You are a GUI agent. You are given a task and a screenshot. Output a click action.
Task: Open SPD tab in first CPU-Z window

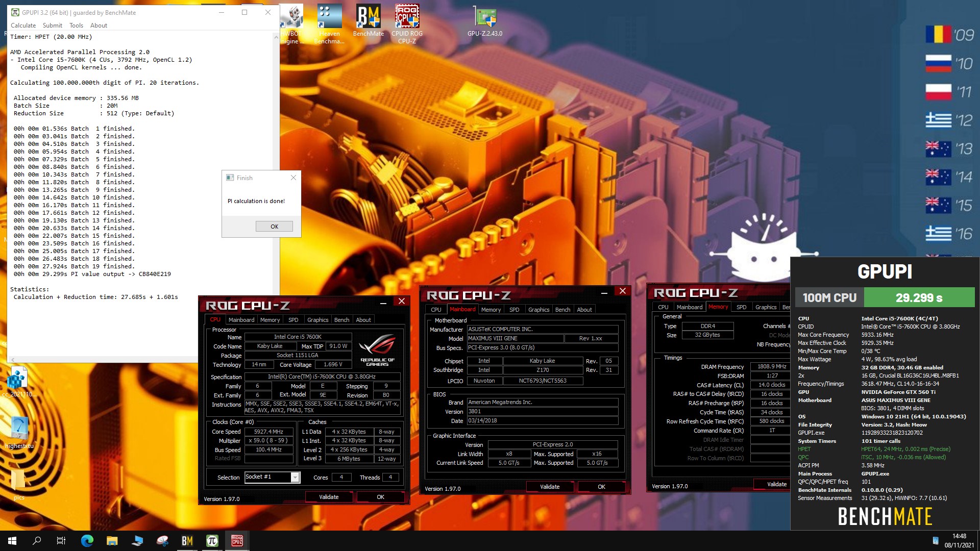click(293, 320)
